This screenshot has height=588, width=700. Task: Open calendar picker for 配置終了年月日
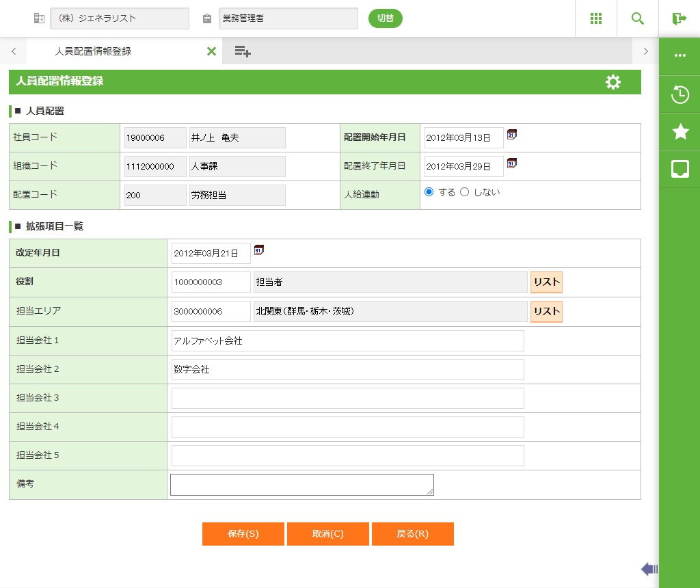[512, 164]
